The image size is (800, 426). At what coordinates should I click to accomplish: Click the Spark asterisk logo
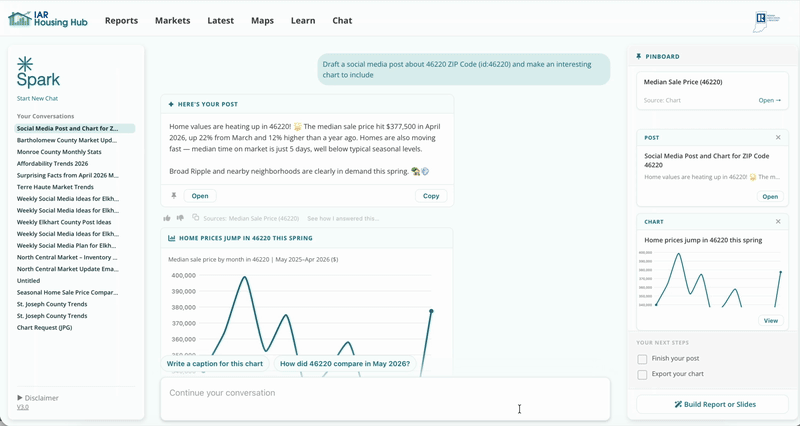click(x=24, y=64)
